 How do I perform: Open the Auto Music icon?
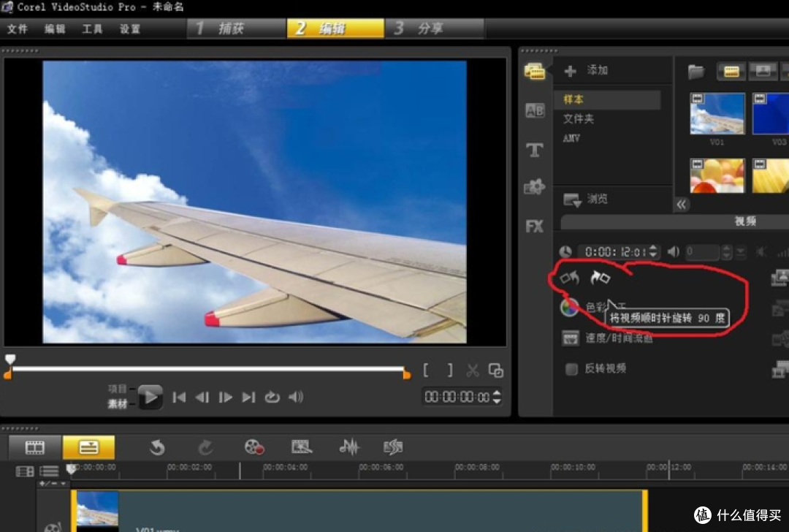tap(393, 446)
